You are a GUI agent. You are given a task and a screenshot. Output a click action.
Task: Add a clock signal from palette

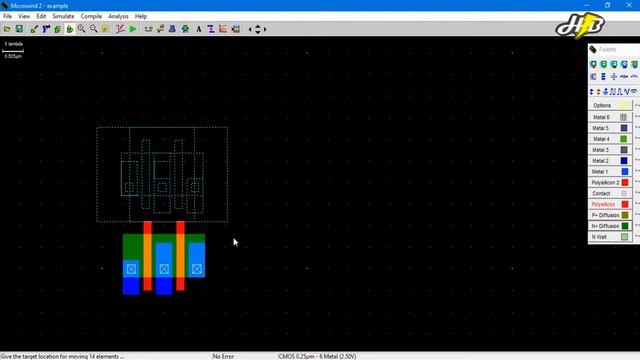coord(613,92)
